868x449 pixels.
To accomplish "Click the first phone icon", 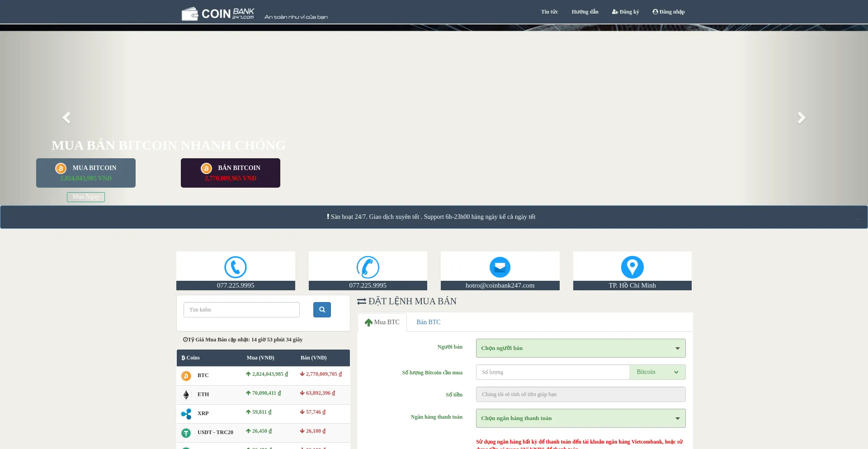I will tap(236, 267).
